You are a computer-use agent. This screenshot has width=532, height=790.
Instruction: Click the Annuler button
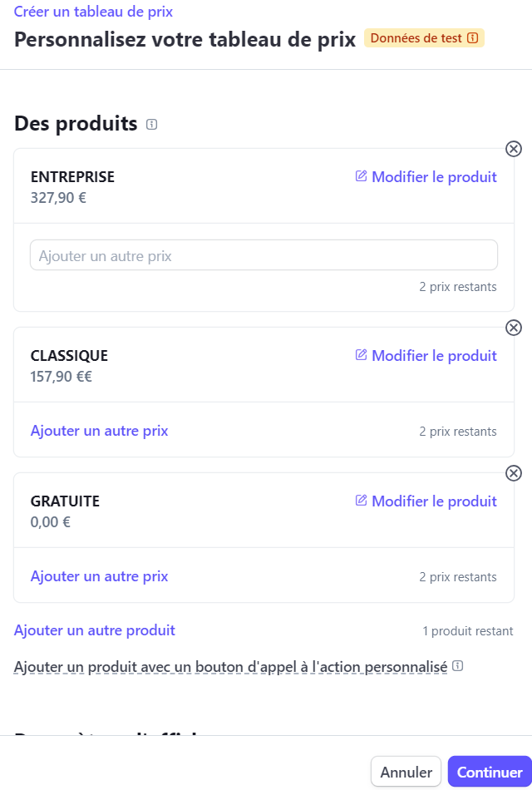click(x=406, y=772)
